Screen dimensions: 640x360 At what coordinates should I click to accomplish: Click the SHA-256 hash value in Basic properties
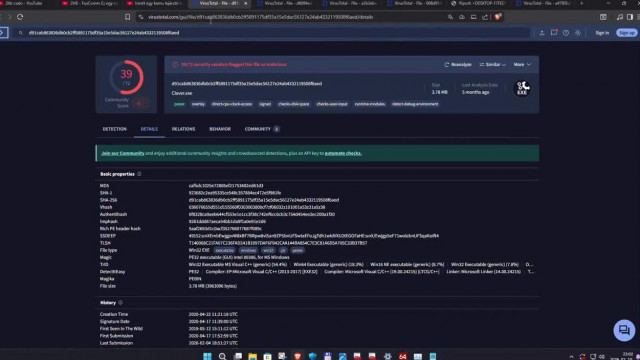(x=264, y=200)
